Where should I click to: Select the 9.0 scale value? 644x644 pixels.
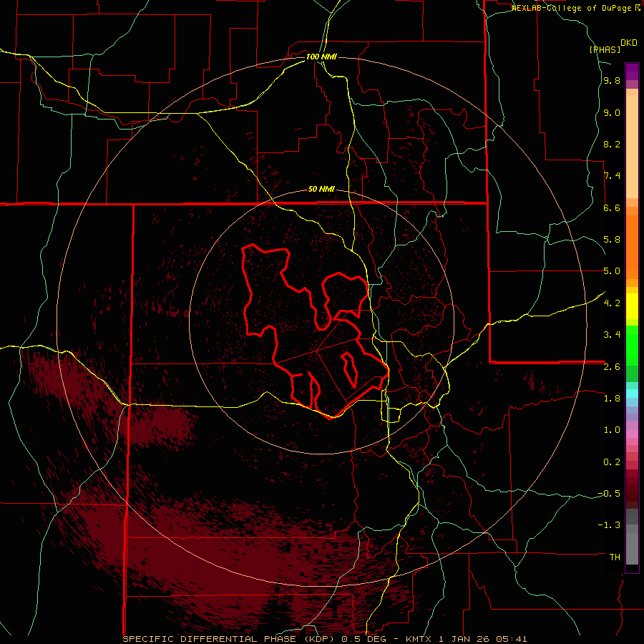point(612,113)
